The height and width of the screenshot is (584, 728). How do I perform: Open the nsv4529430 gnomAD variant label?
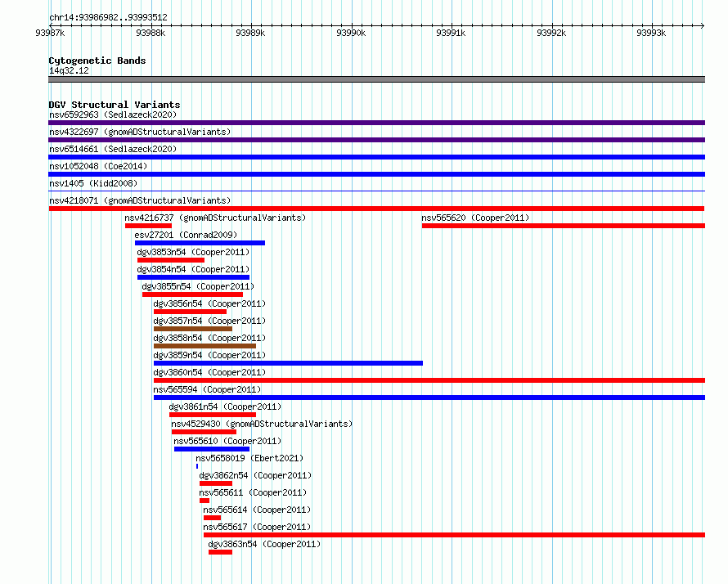point(262,424)
